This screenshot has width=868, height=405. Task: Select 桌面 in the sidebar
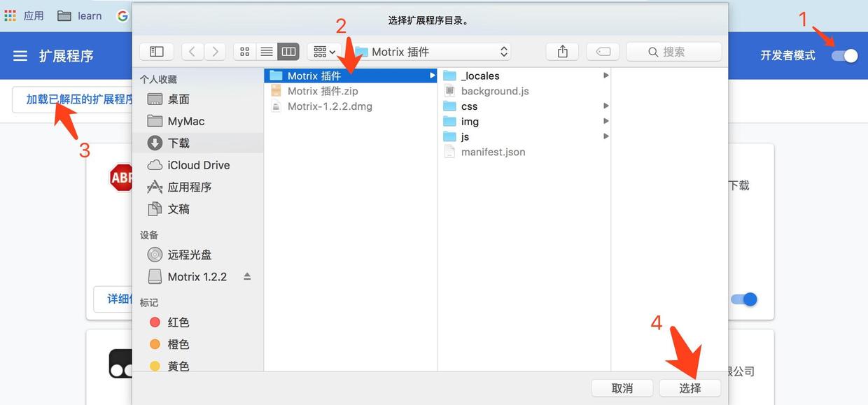(x=198, y=99)
